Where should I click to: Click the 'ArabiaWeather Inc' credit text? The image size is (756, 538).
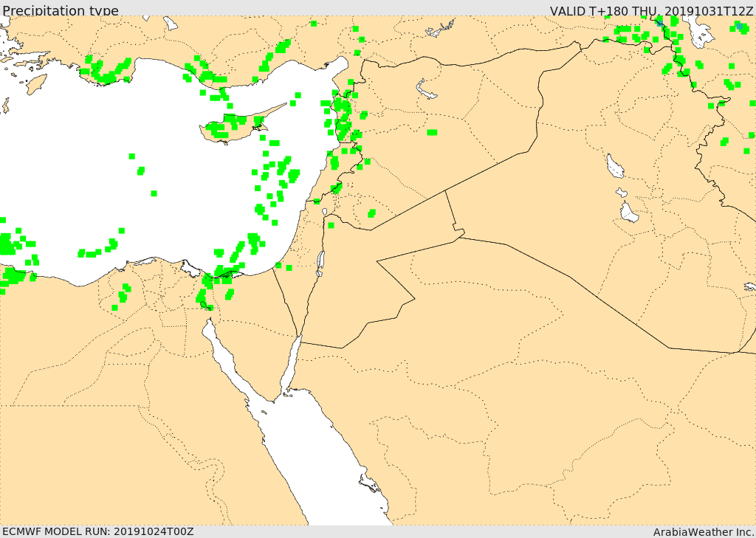pyautogui.click(x=704, y=532)
